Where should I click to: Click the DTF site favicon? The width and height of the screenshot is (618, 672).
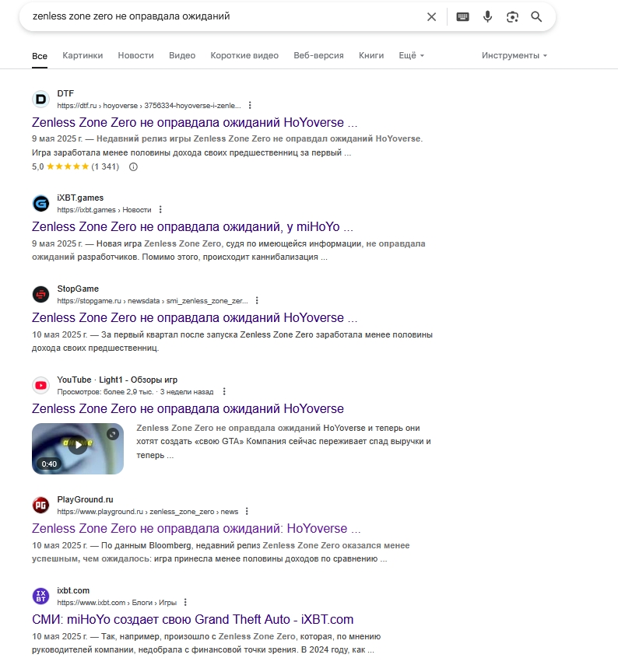coord(40,100)
